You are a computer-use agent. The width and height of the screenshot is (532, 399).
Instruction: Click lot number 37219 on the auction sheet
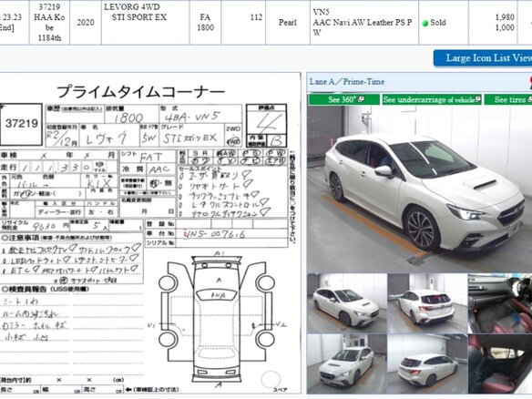click(21, 124)
